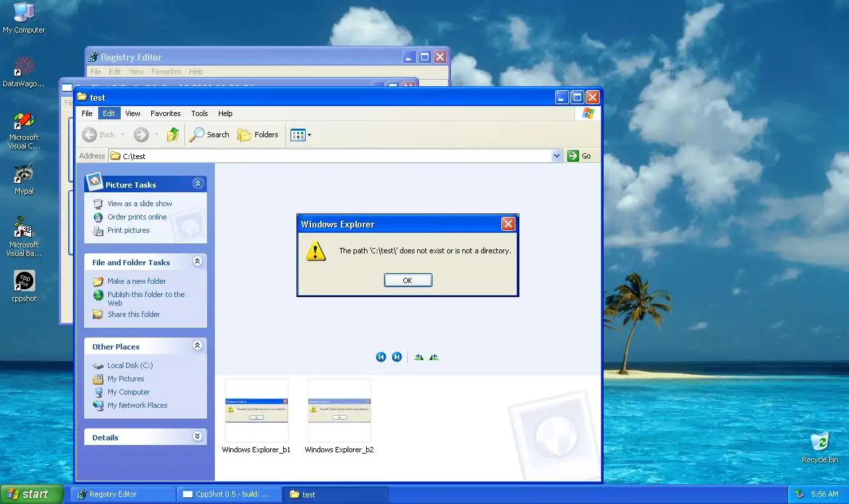Viewport: 849px width, 504px height.
Task: Collapse the Picture Tasks panel
Action: [197, 184]
